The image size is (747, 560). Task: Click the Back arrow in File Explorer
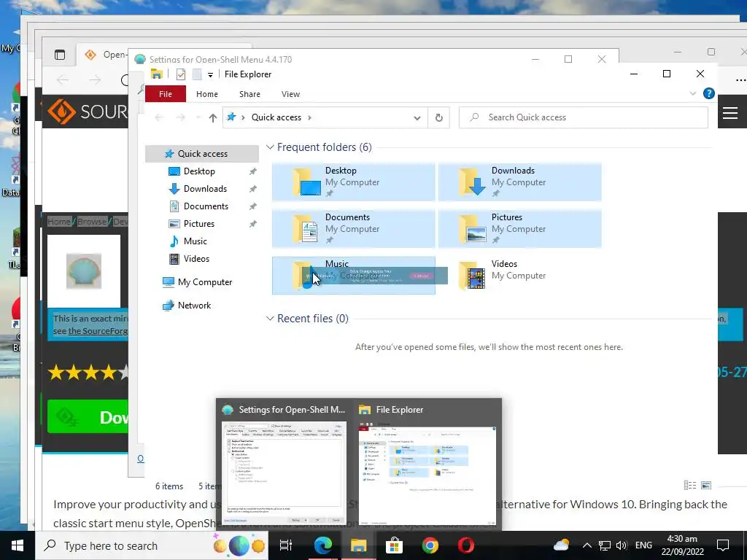(159, 117)
